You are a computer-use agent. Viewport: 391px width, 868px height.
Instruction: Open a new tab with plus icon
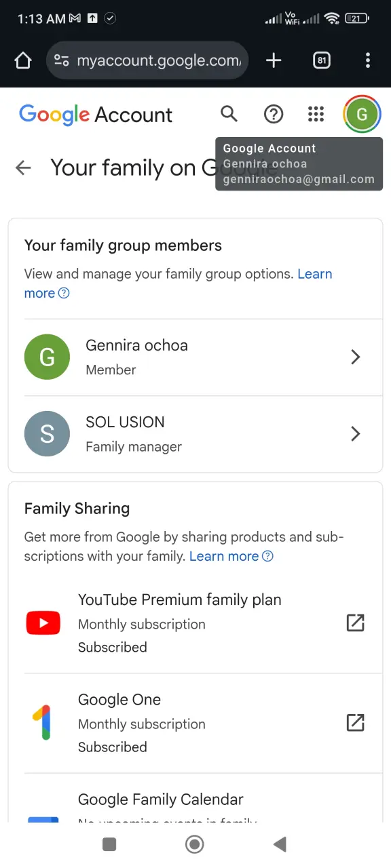tap(274, 61)
